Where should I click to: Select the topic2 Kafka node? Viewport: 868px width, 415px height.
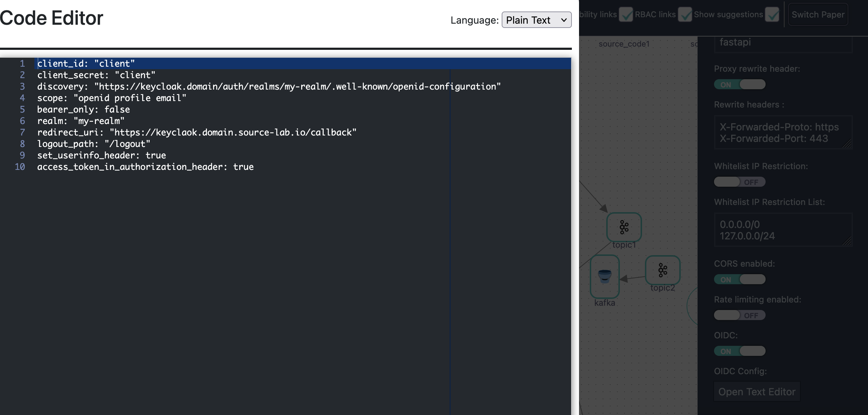(x=662, y=271)
